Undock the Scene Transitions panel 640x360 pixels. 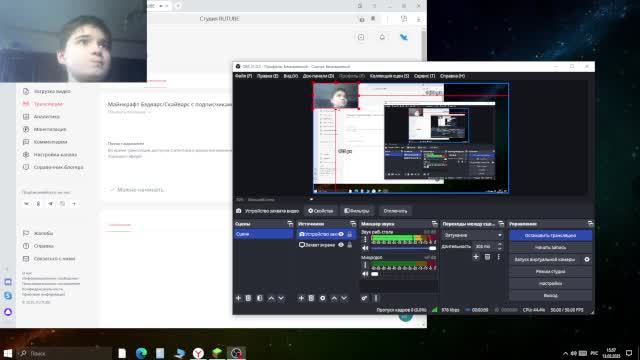click(x=501, y=224)
